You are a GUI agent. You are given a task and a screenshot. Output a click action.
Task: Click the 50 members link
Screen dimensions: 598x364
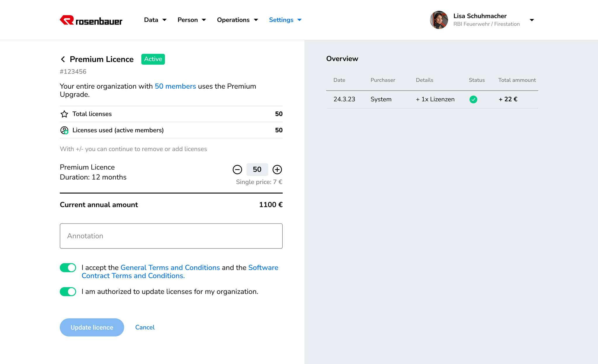pos(175,86)
